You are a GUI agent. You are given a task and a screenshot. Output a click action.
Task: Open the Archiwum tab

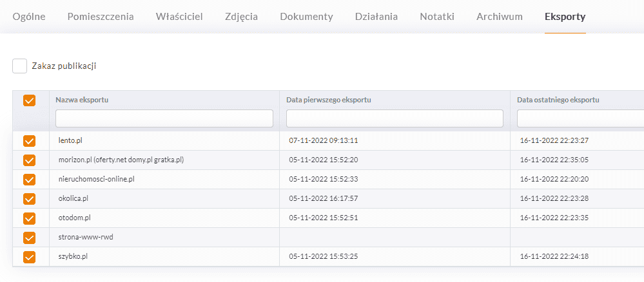500,17
